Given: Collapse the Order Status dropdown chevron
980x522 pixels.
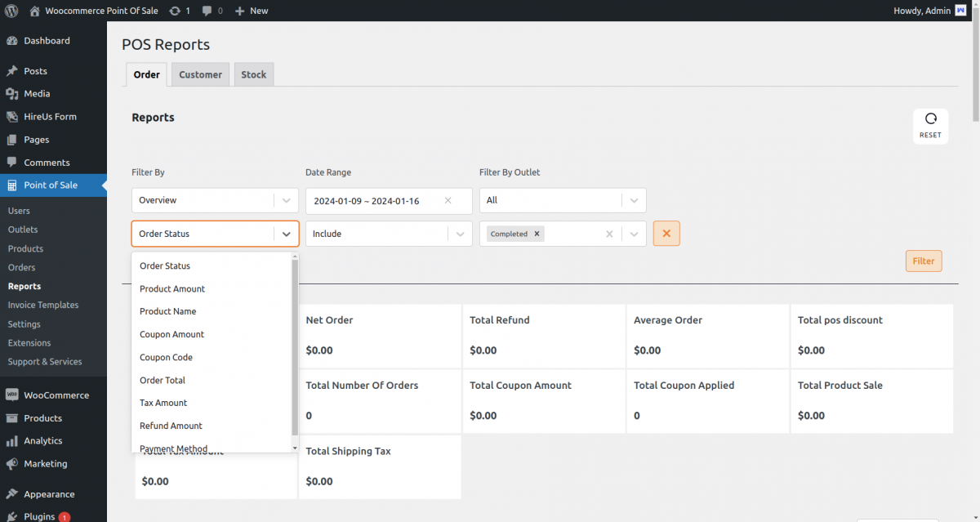Looking at the screenshot, I should pyautogui.click(x=286, y=234).
